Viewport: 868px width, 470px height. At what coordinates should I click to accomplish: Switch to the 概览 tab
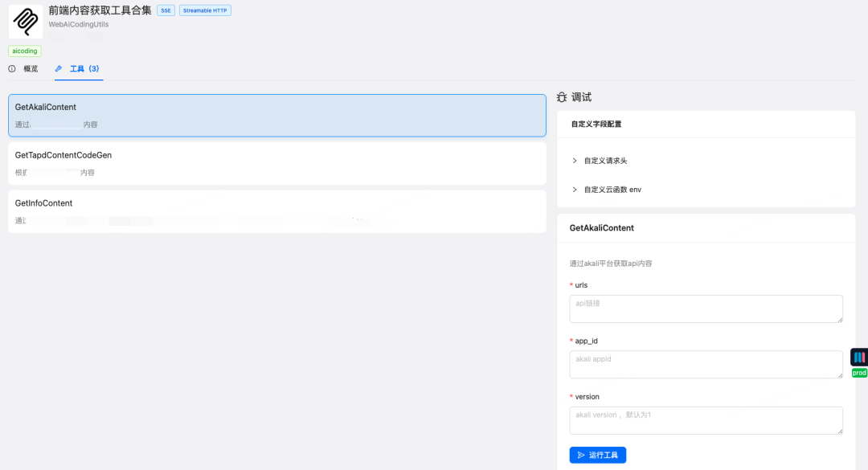pyautogui.click(x=24, y=68)
